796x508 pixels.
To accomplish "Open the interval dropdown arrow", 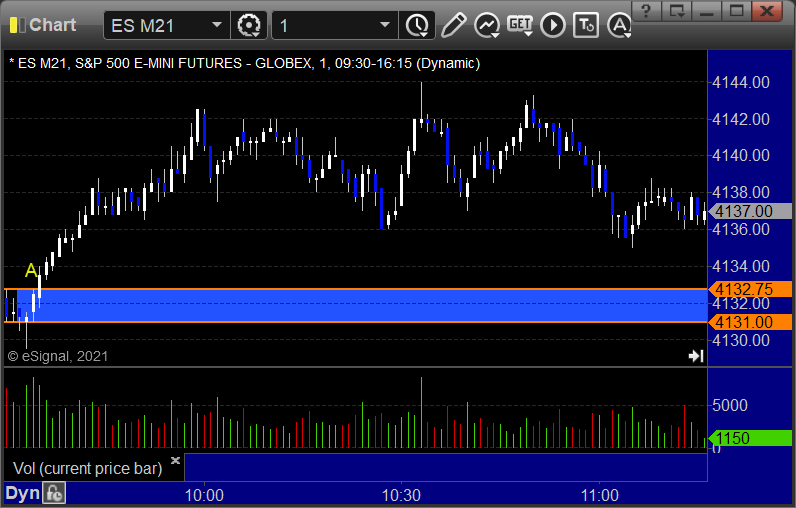I will tap(385, 25).
